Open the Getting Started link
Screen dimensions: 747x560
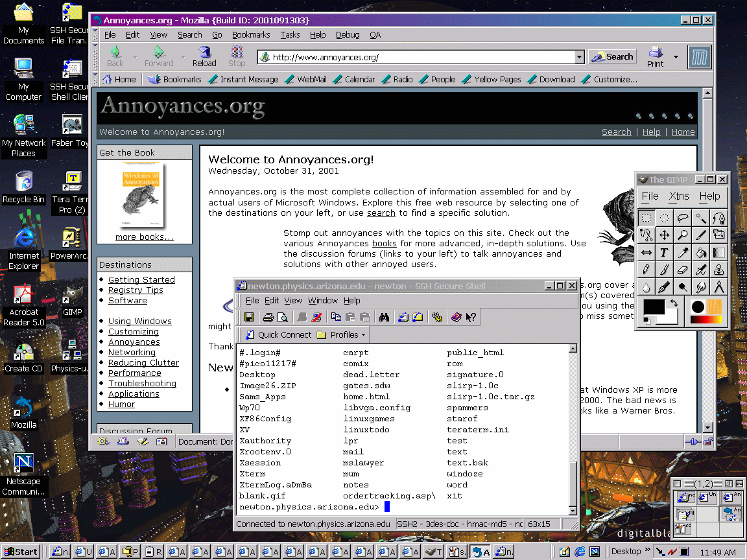click(x=141, y=279)
